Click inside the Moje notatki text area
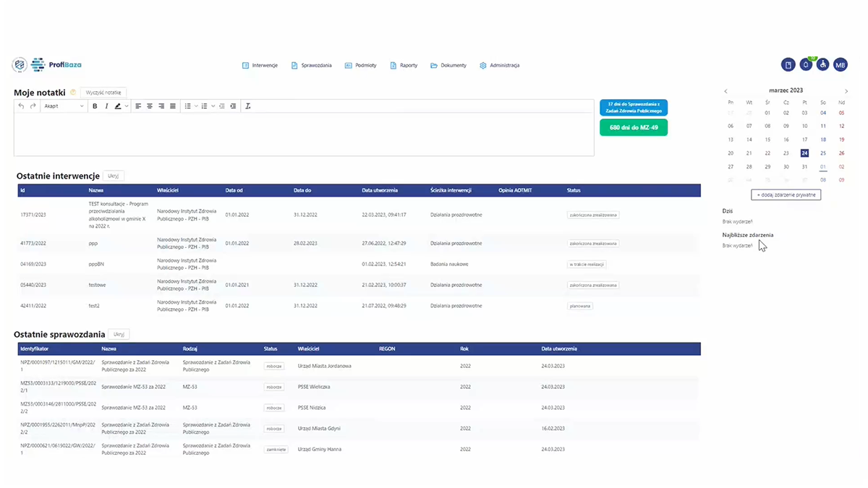Image resolution: width=868 pixels, height=488 pixels. coord(304,134)
